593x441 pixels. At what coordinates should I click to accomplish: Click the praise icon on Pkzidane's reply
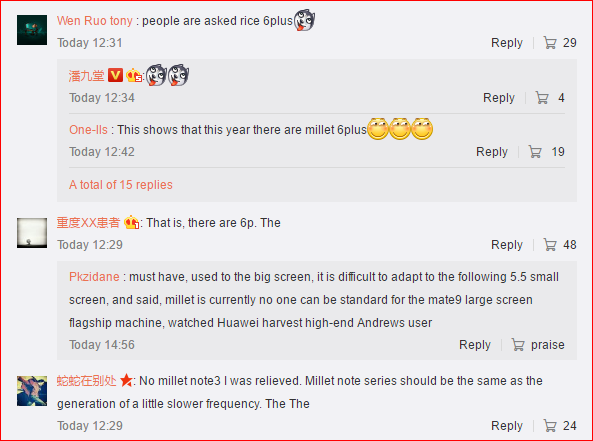click(518, 345)
